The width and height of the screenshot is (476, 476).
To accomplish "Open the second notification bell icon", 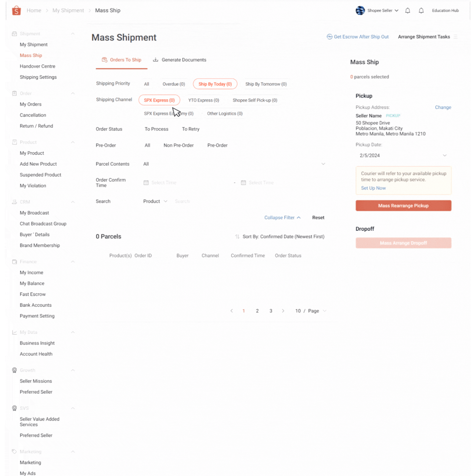I will point(421,11).
